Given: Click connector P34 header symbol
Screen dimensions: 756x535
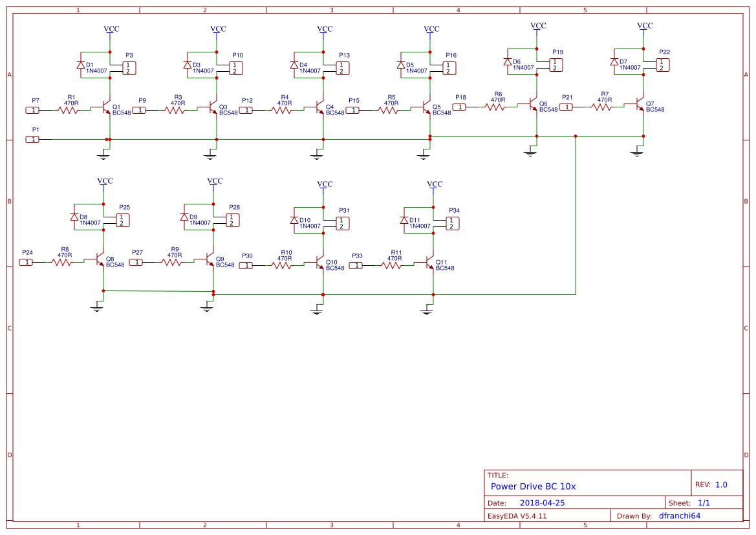Looking at the screenshot, I should [452, 222].
